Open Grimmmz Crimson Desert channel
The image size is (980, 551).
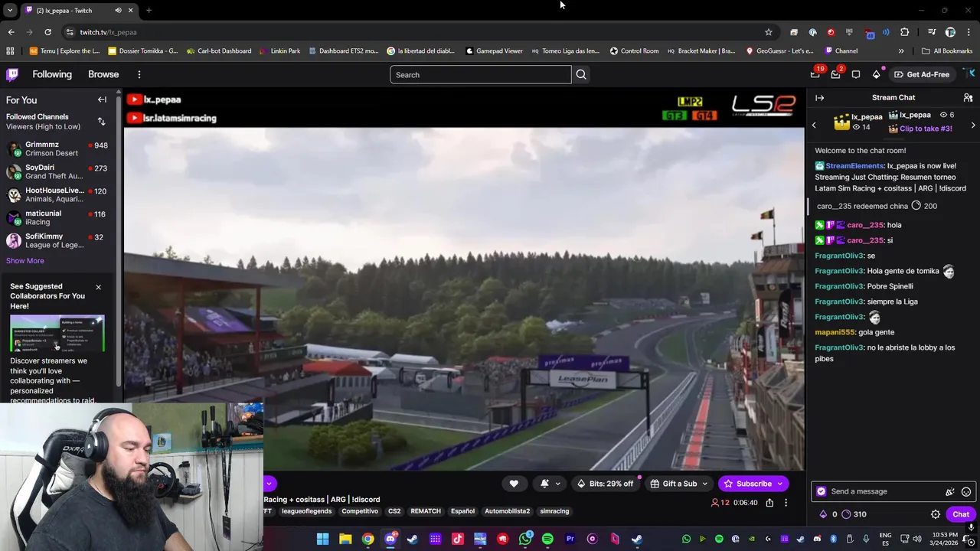point(57,148)
